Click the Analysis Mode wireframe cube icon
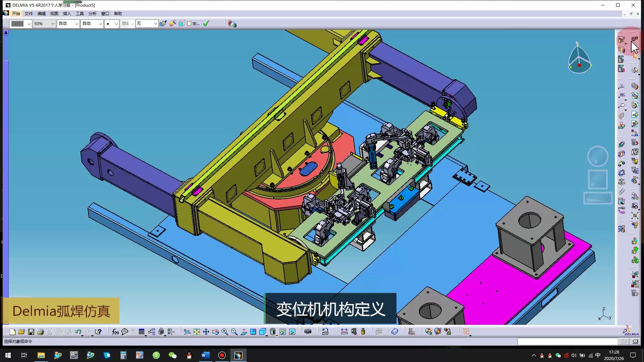644x362 pixels. point(182,23)
